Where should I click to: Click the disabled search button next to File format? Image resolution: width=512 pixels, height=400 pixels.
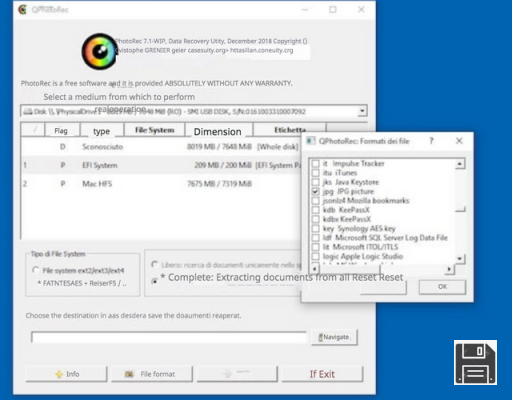coord(237,374)
